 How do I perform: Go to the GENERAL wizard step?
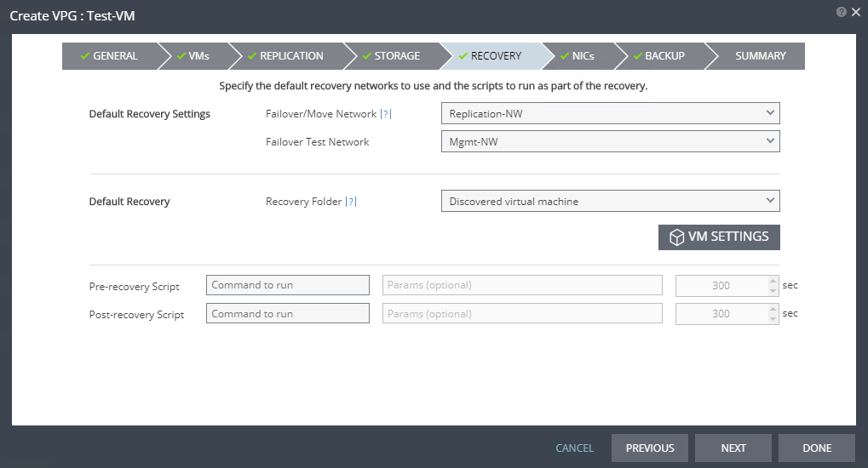(109, 56)
